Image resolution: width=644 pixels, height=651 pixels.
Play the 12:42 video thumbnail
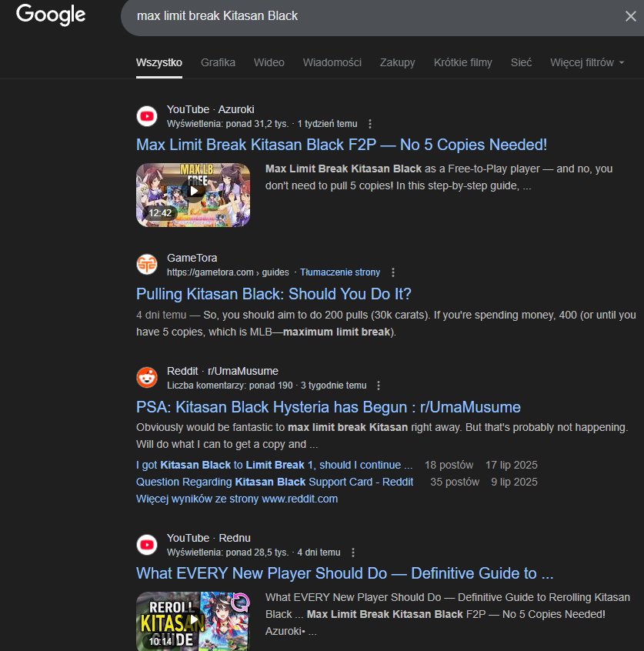click(x=193, y=195)
